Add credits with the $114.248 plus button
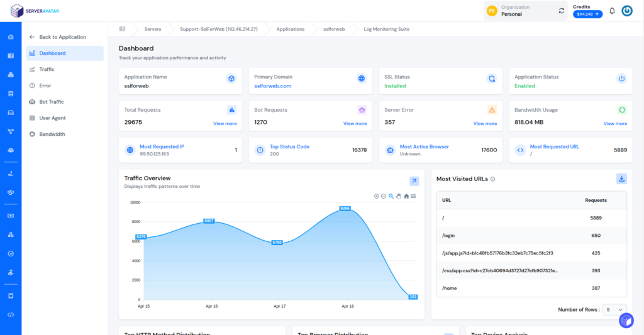Screen dimensions: 644x335 click(588, 14)
